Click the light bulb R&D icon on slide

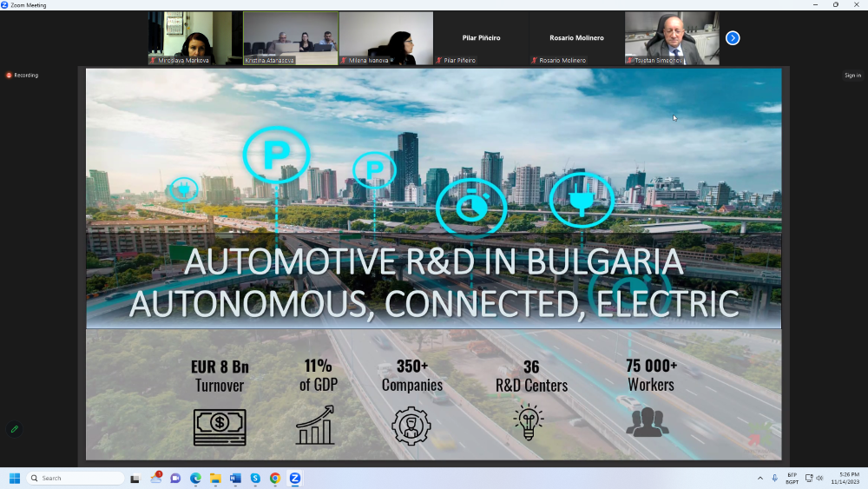529,422
